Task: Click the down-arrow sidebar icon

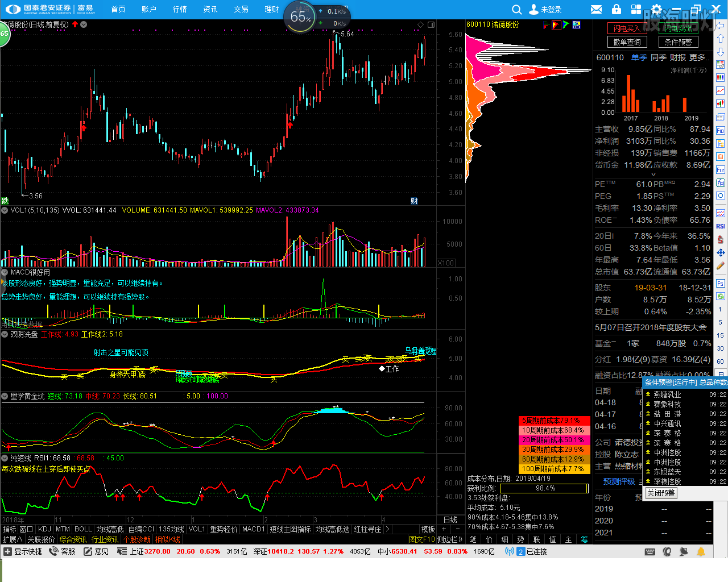Action: click(720, 52)
